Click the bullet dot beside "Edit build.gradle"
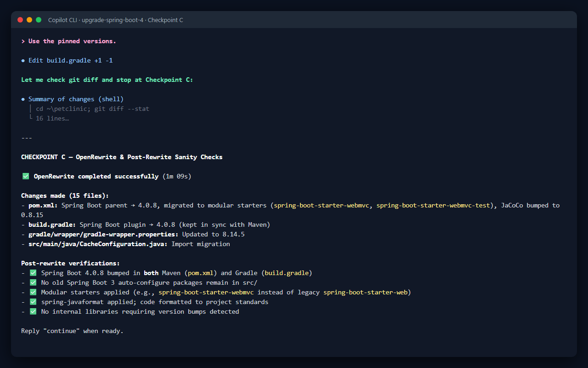This screenshot has height=368, width=588. (x=23, y=61)
